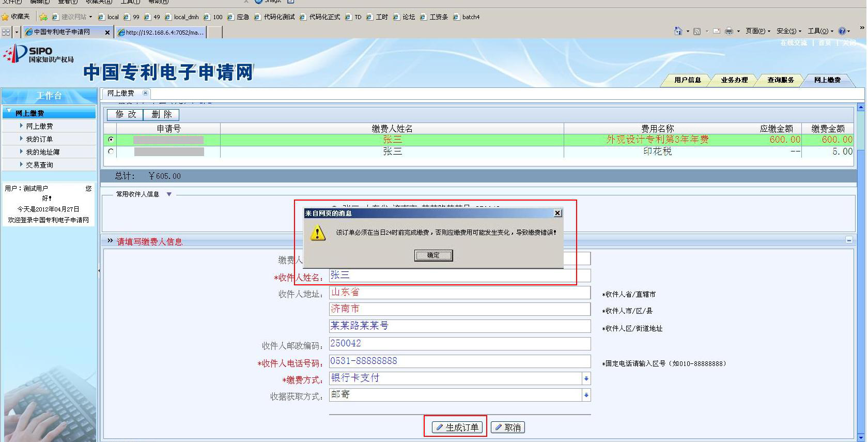Click the RSS feeds icon
Image resolution: width=868 pixels, height=442 pixels.
coord(697,31)
